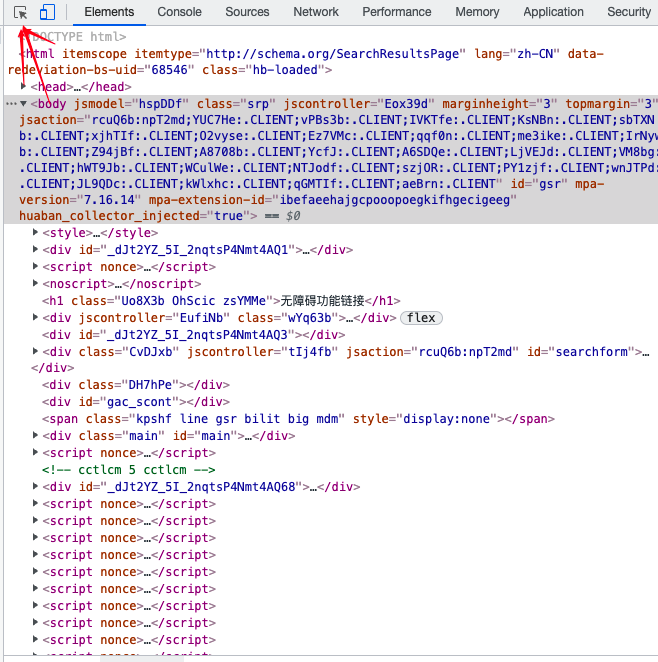This screenshot has width=658, height=662.
Task: Expand the noscript element node
Action: click(35, 283)
